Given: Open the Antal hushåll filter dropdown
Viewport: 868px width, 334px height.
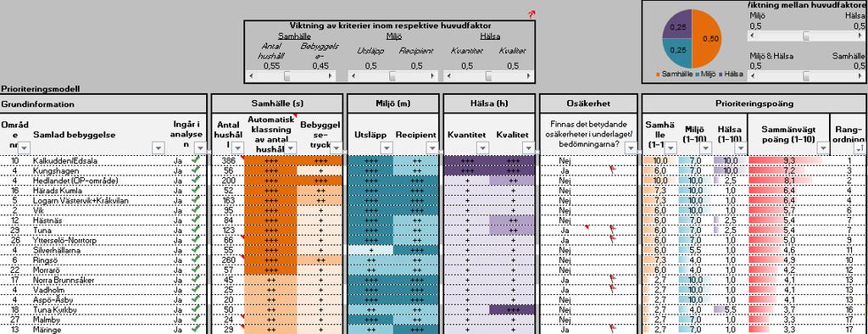Looking at the screenshot, I should [x=237, y=148].
